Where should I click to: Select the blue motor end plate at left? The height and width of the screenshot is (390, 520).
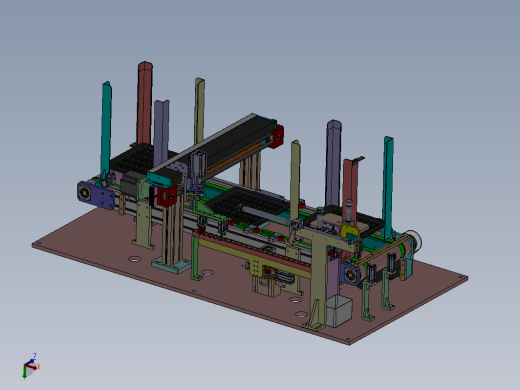96,195
